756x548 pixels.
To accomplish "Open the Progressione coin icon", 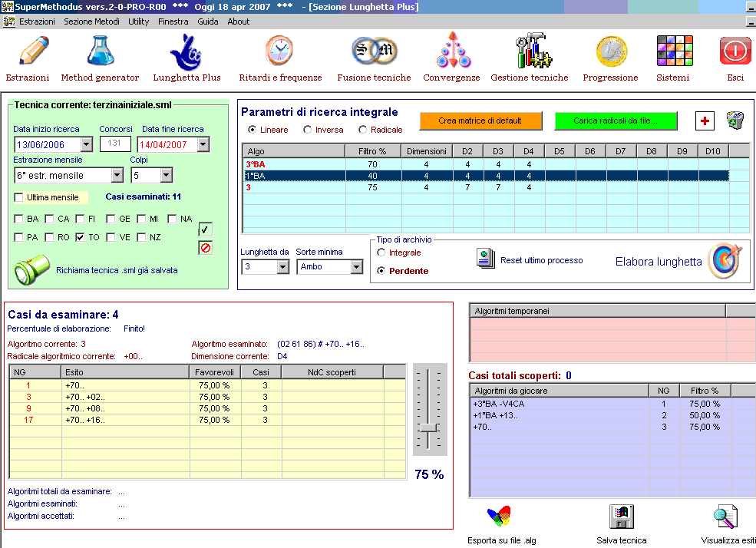I will point(612,51).
